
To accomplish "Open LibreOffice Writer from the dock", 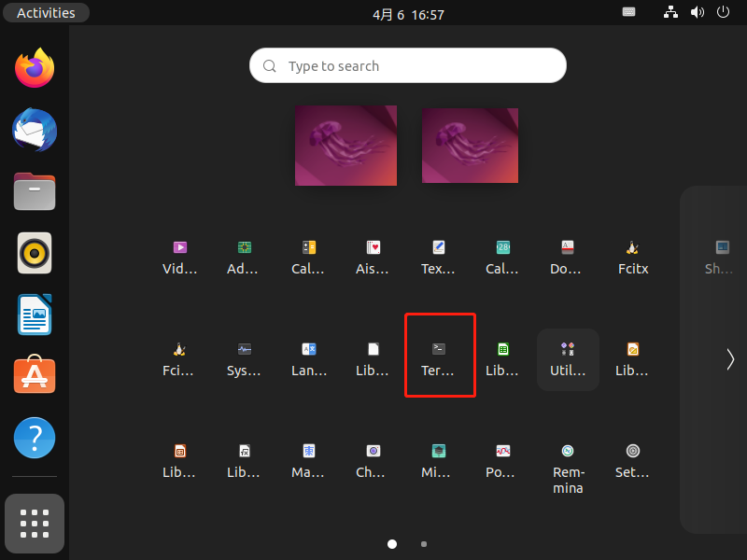I will (x=35, y=315).
